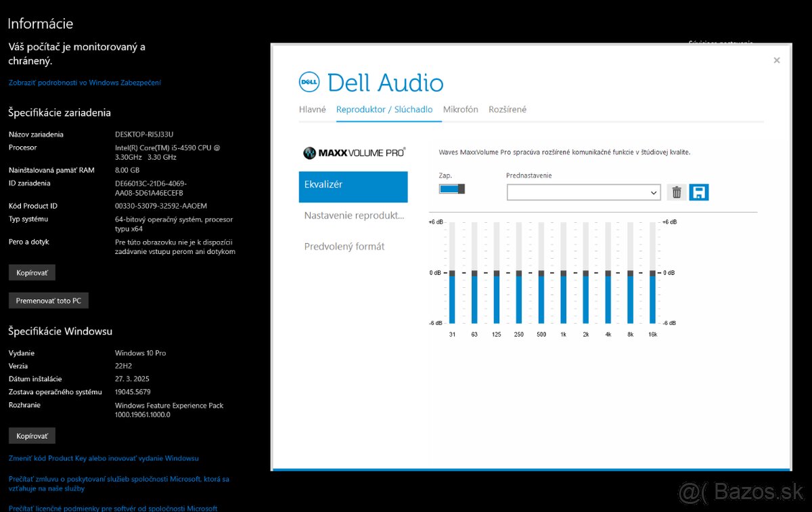Screen dimensions: 812x512
Task: Click the Dell logo icon
Action: click(x=309, y=82)
